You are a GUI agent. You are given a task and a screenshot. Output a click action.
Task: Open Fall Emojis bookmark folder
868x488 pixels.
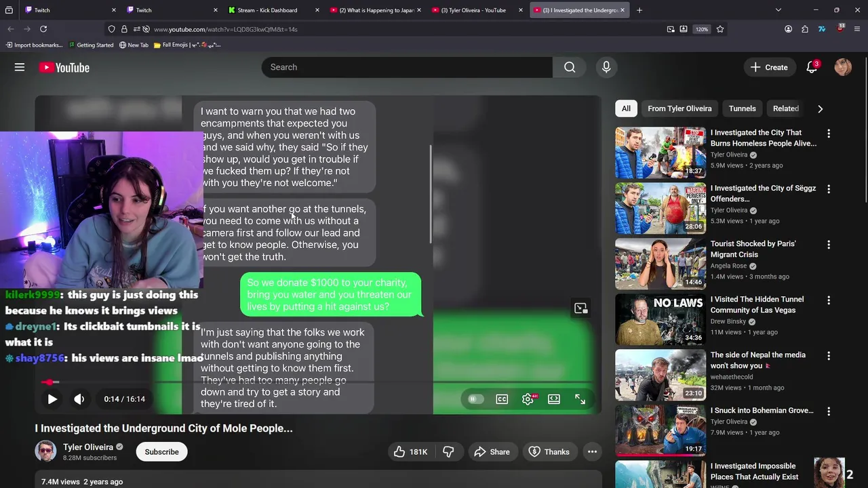pos(187,45)
